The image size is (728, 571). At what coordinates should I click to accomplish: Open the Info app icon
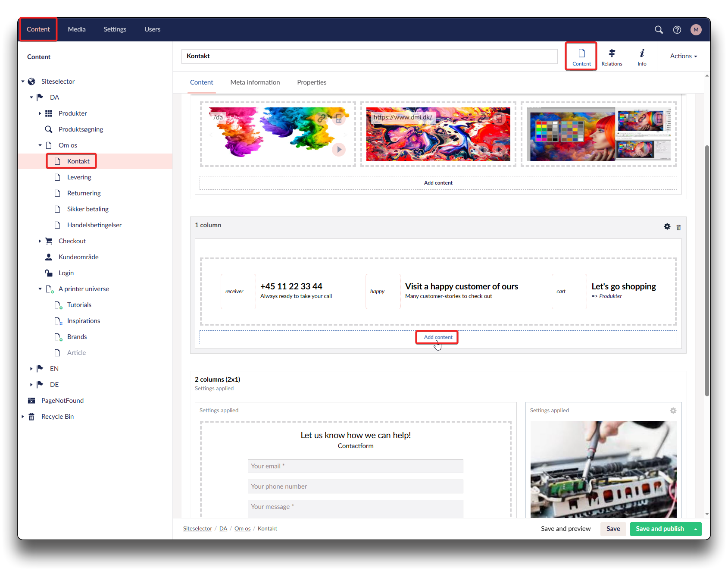coord(642,56)
